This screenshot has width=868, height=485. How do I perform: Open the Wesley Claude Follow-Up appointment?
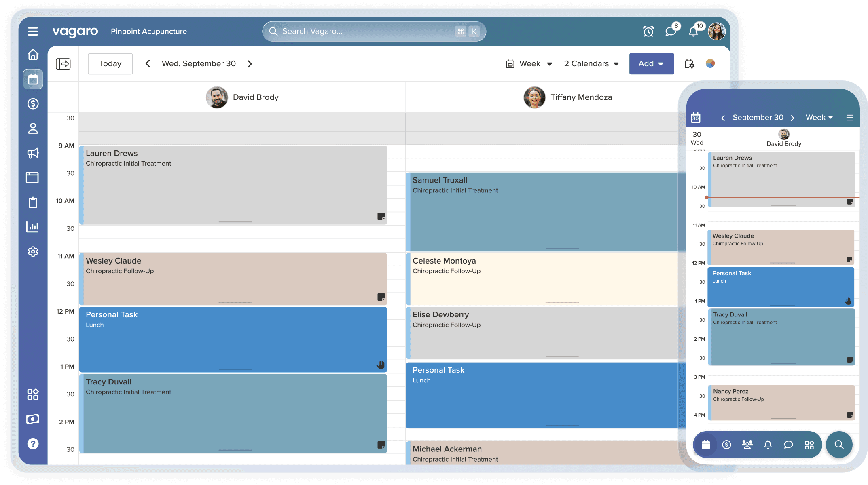pos(233,279)
